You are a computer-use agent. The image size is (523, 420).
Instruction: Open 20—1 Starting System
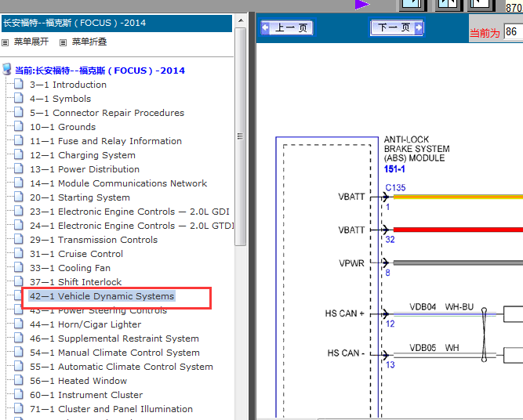click(80, 197)
